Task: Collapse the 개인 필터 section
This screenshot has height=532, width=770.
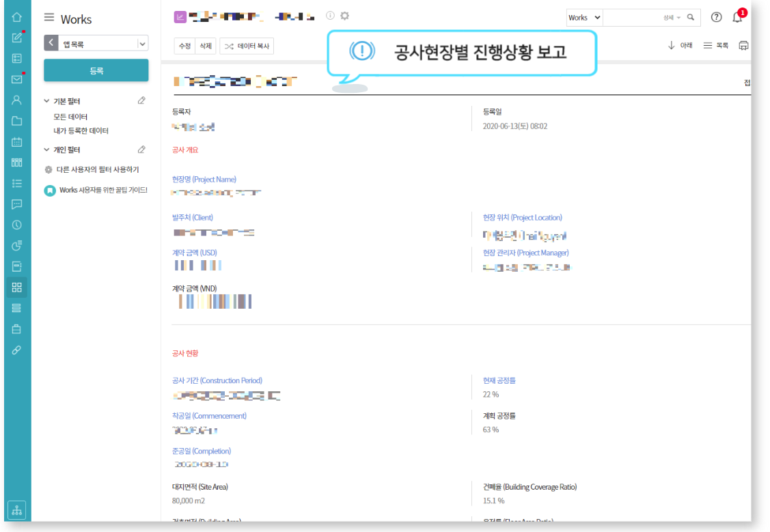Action: 46,149
